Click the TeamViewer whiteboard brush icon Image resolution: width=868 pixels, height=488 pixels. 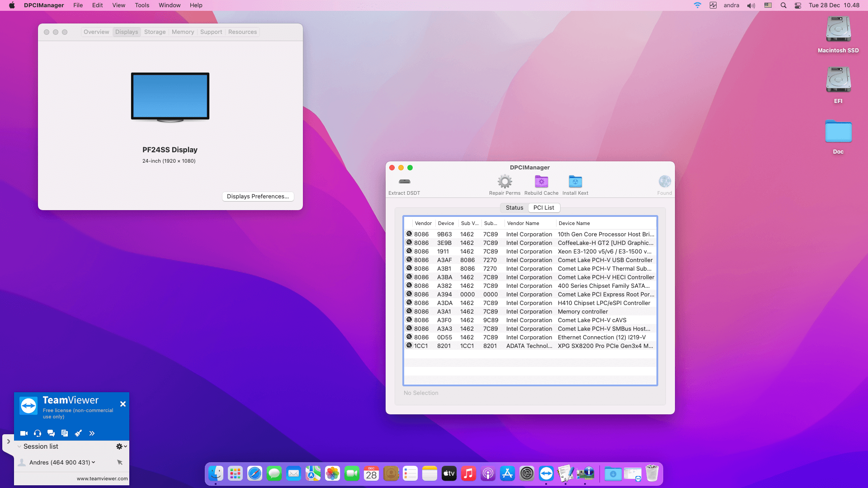tap(78, 433)
